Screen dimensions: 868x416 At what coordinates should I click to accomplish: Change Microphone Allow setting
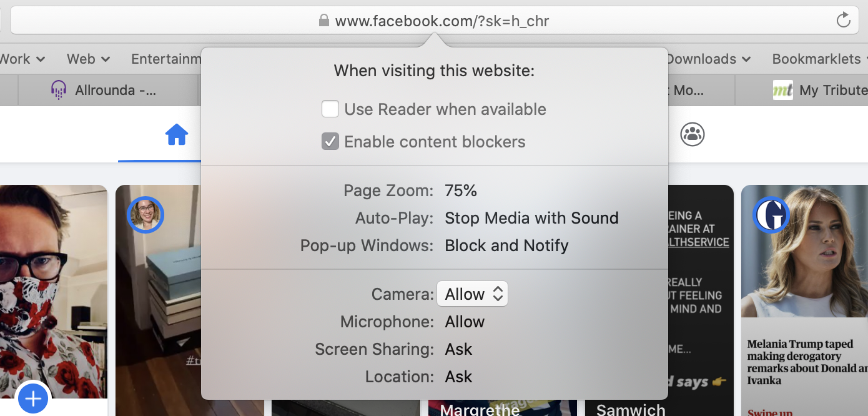click(465, 322)
